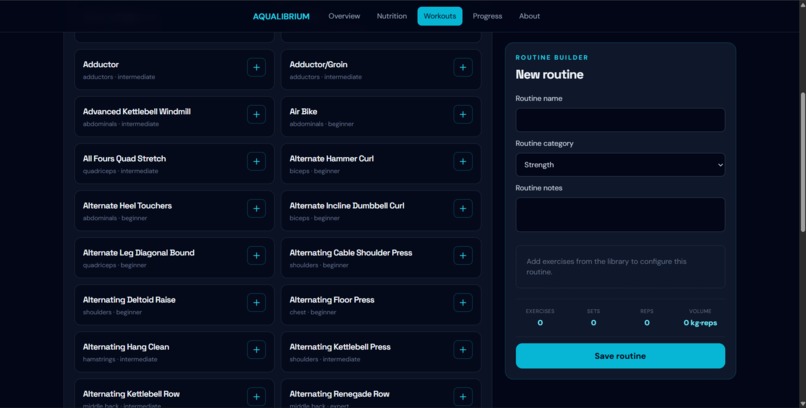Click the Alternating Kettlebell Press title
Image resolution: width=806 pixels, height=408 pixels.
pyautogui.click(x=340, y=347)
